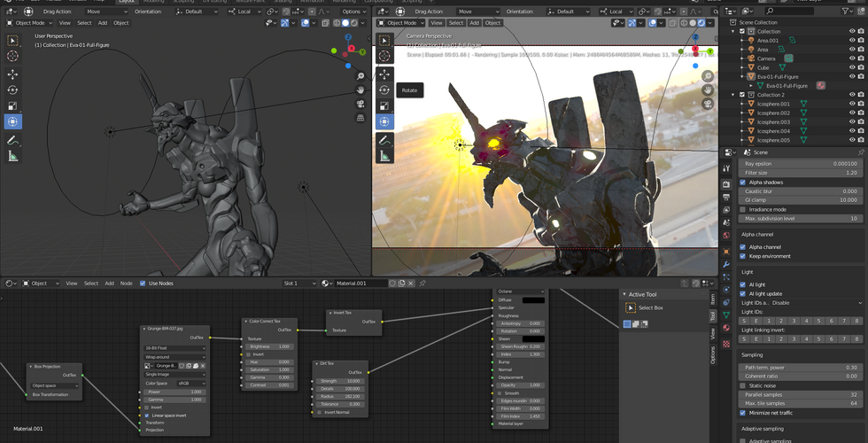Toggle Use Nodes checkbox

pyautogui.click(x=143, y=283)
